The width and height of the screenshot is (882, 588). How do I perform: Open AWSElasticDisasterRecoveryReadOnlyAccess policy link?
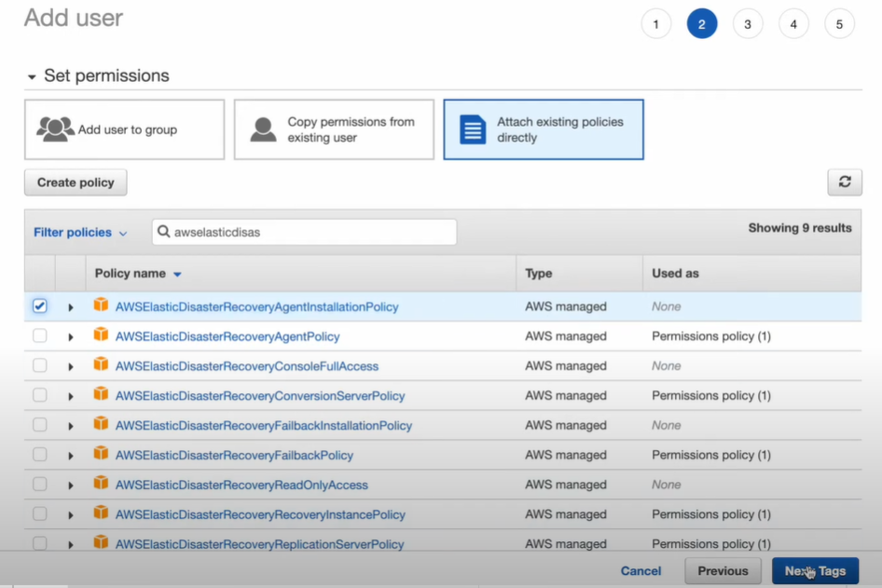pyautogui.click(x=241, y=485)
